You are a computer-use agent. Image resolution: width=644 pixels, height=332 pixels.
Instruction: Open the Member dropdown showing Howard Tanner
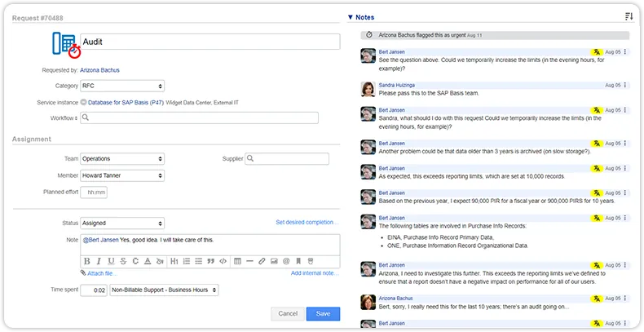click(x=122, y=175)
